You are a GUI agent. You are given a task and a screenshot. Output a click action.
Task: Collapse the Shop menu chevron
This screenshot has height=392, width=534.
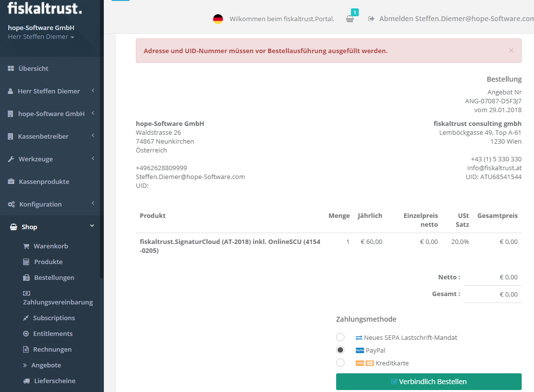tap(92, 226)
